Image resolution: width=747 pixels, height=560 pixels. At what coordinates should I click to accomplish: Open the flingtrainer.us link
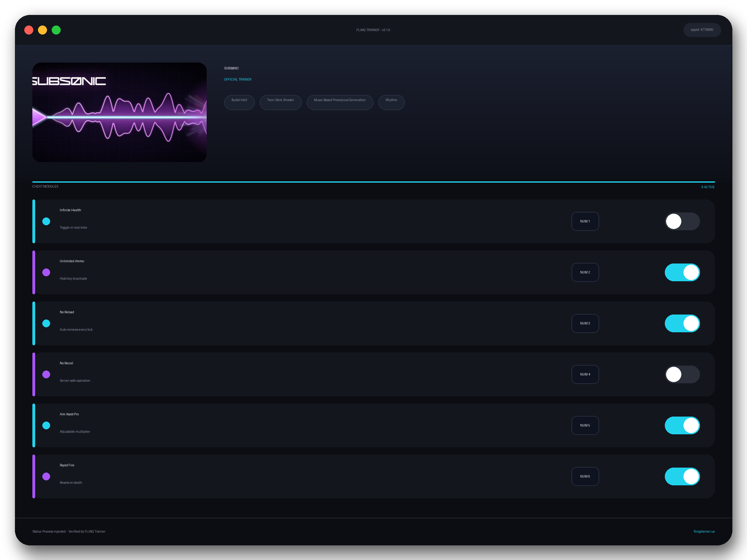coord(704,531)
